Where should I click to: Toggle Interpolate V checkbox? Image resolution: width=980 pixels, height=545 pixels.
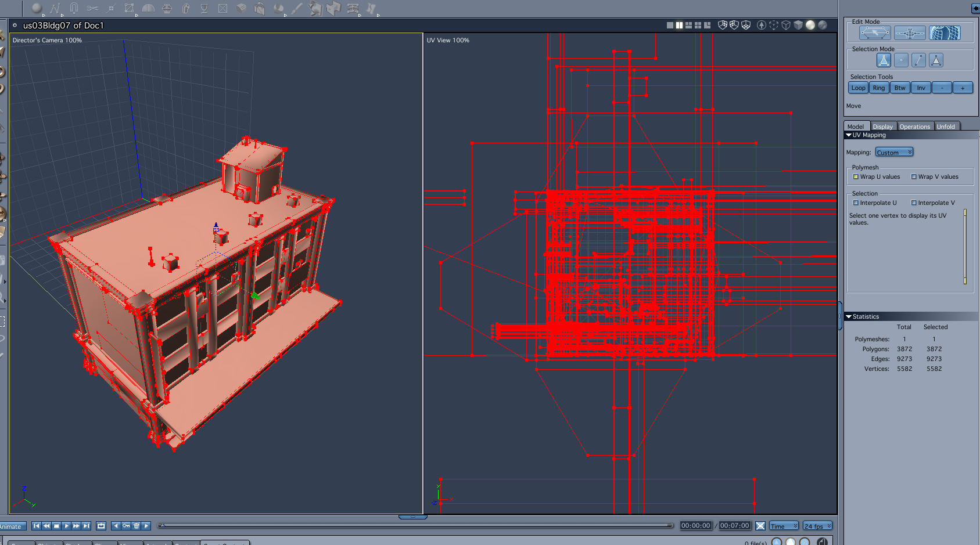pyautogui.click(x=914, y=203)
